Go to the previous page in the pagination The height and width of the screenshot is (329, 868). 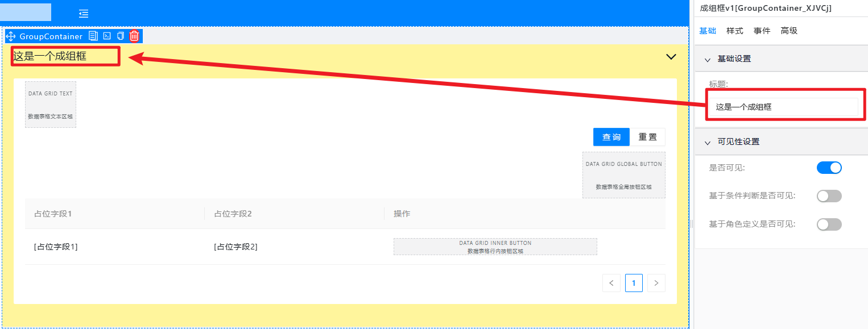tap(611, 283)
